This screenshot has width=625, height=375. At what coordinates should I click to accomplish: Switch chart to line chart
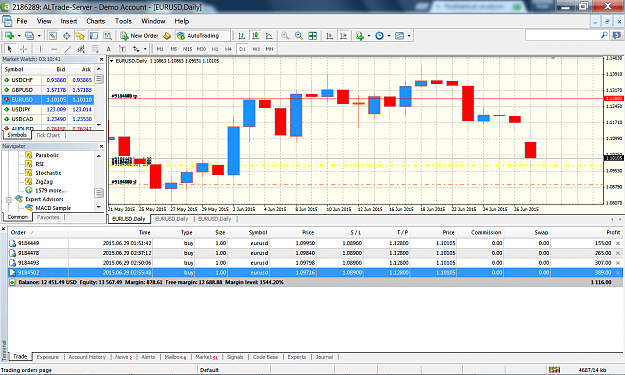point(269,36)
